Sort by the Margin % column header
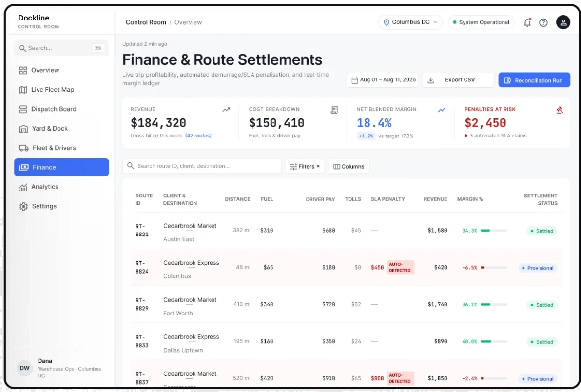The image size is (581, 392). coord(470,199)
